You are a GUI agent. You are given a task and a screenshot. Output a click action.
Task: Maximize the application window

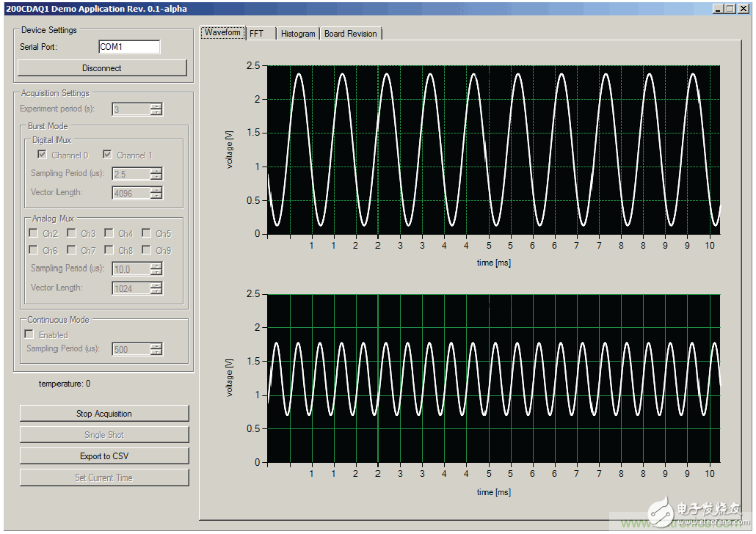pyautogui.click(x=730, y=8)
